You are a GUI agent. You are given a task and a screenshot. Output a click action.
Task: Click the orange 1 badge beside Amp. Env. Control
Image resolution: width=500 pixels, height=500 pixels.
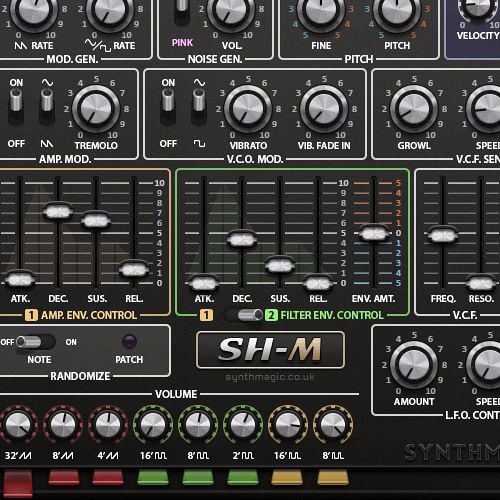(x=31, y=315)
